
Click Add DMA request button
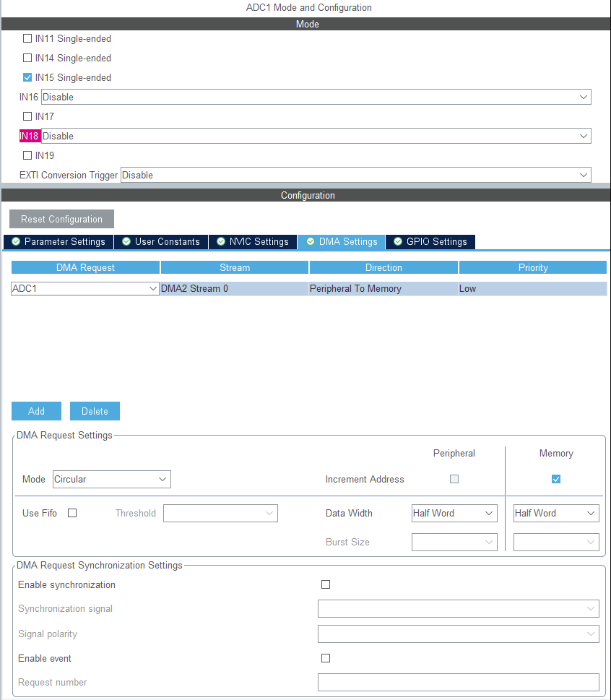coord(36,411)
